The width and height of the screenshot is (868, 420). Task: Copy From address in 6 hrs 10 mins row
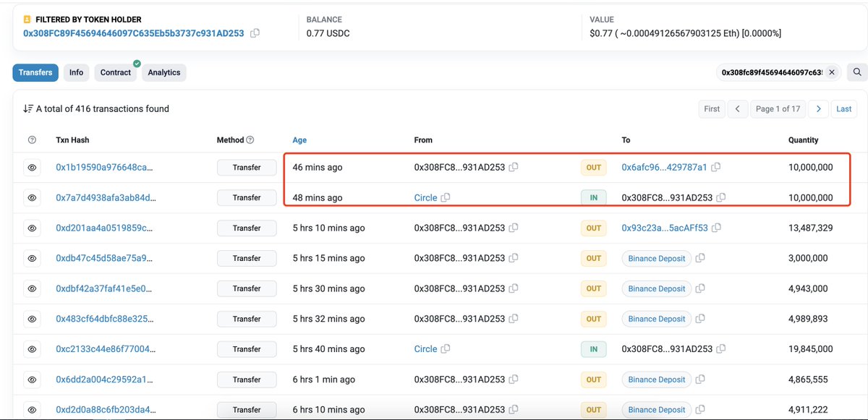(x=514, y=410)
